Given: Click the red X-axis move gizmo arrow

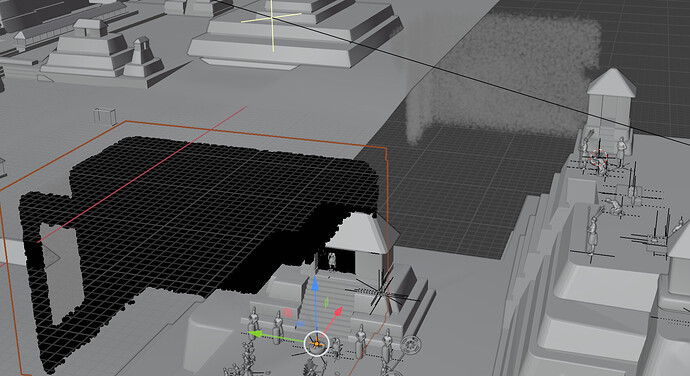Looking at the screenshot, I should tap(338, 312).
